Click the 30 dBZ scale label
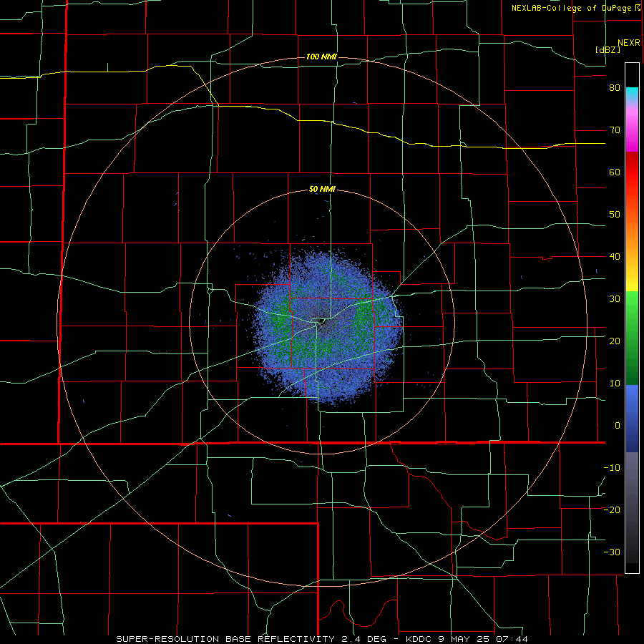The image size is (644, 644). 615,299
